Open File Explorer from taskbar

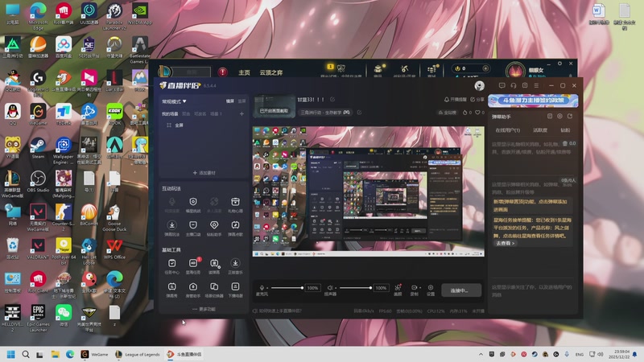55,354
